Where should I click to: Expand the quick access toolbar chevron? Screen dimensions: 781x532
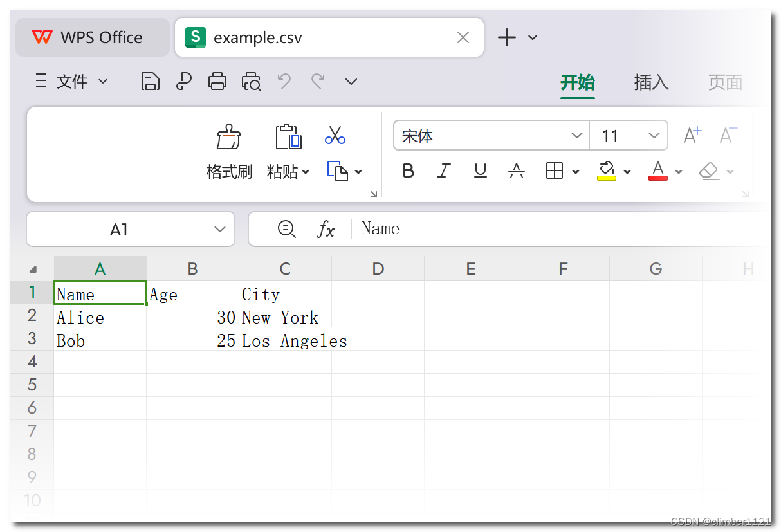click(351, 82)
